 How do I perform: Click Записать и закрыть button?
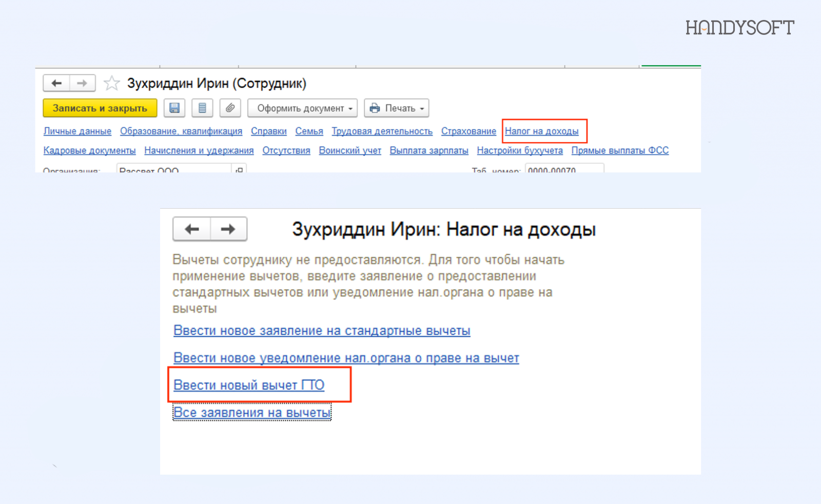(100, 108)
